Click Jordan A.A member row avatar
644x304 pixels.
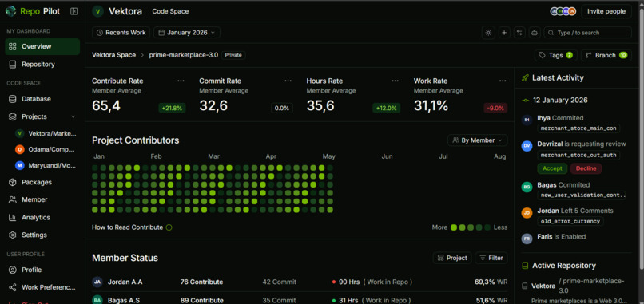coord(97,282)
